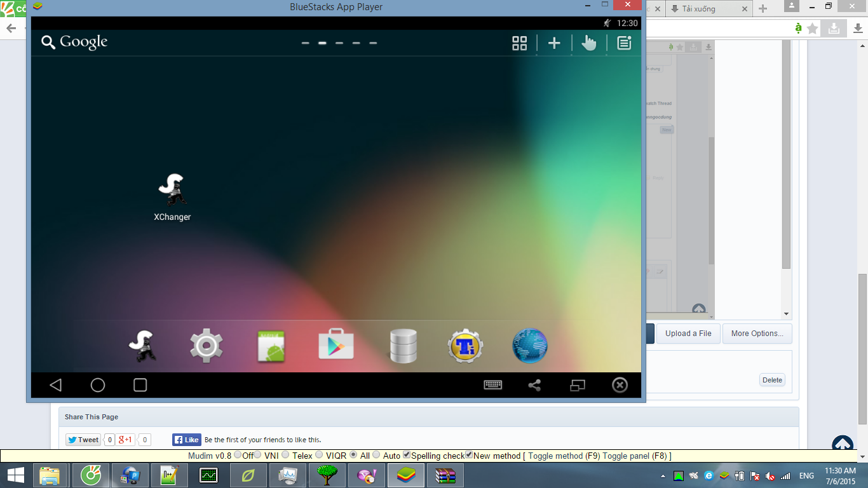The height and width of the screenshot is (488, 868).
Task: Expand hidden system tray icons arrow
Action: click(663, 476)
